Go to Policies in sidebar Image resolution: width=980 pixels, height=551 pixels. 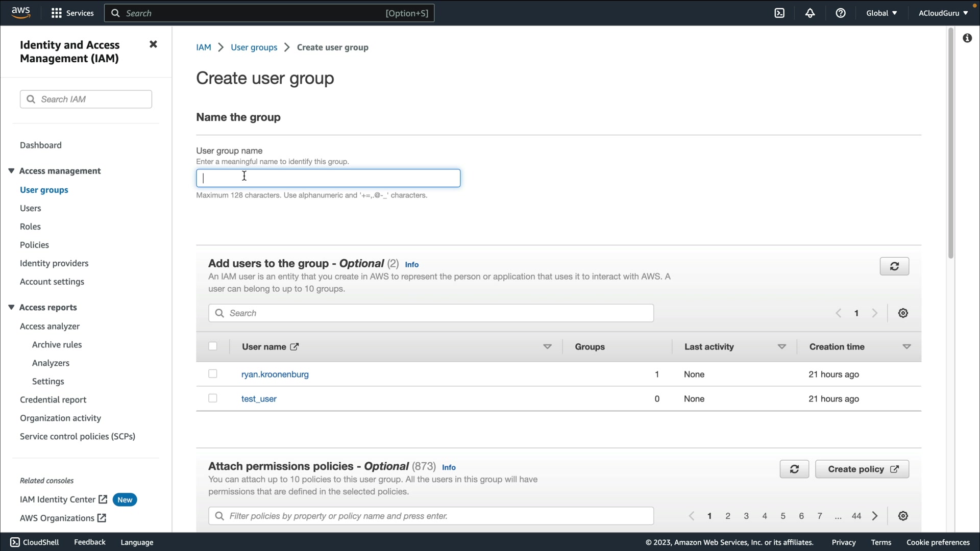pos(34,245)
